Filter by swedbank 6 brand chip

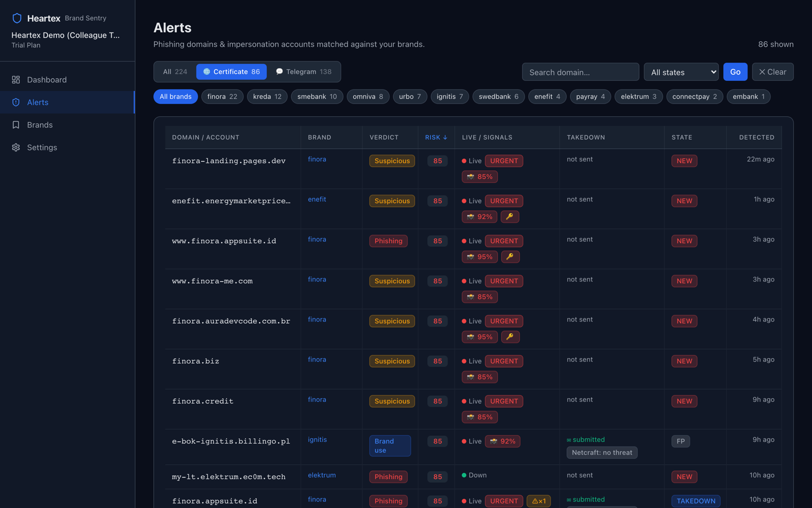coord(499,97)
